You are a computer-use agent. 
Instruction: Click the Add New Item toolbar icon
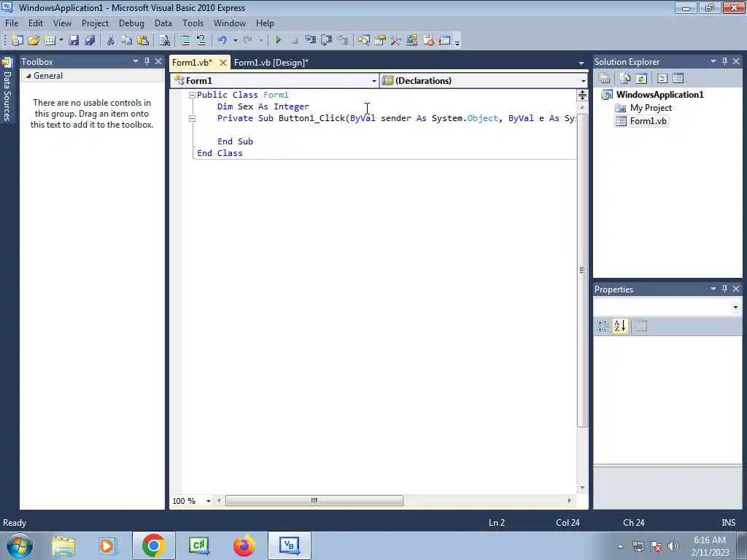coord(50,41)
